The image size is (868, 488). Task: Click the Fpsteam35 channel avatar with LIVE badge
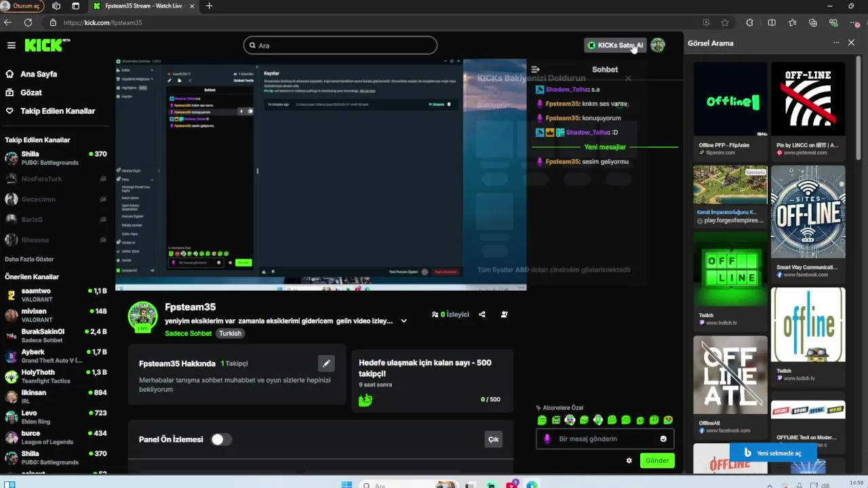[x=142, y=317]
